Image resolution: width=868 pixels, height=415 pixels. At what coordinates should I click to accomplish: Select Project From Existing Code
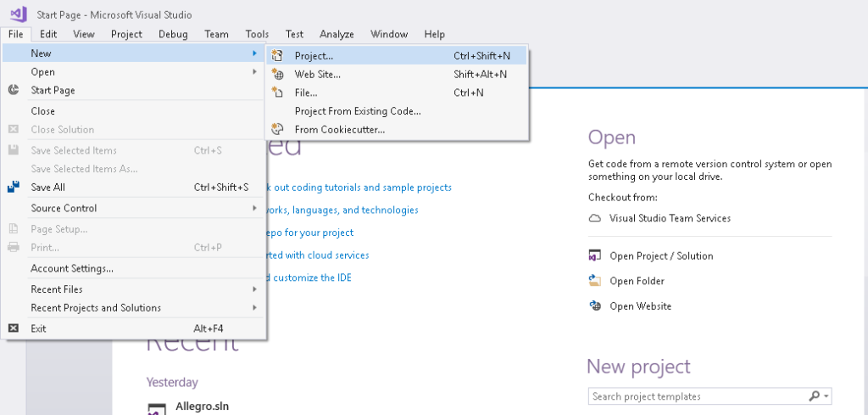tap(357, 111)
